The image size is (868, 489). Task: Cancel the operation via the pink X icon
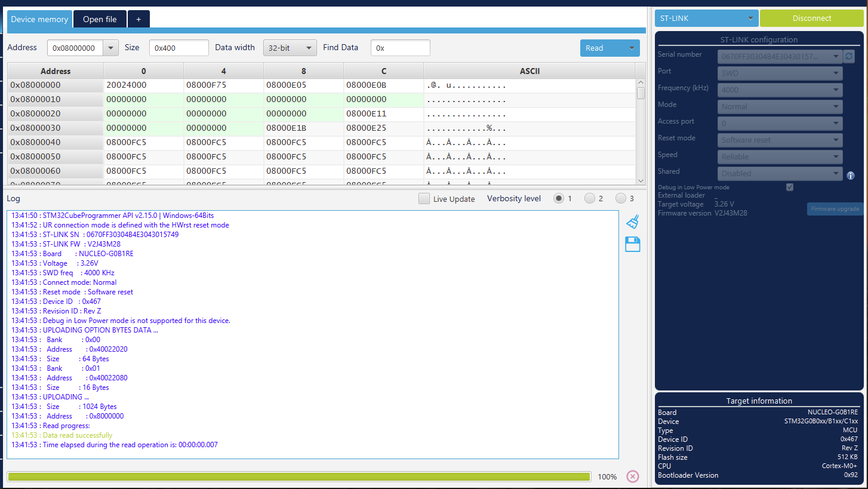(x=632, y=476)
